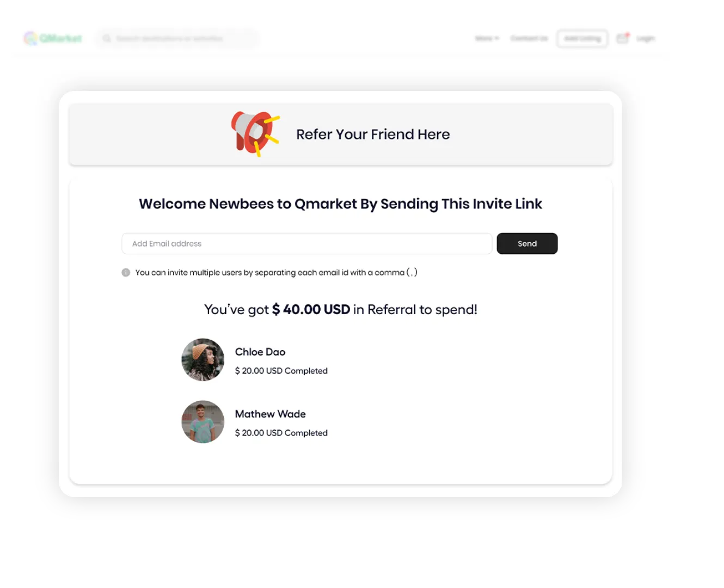Select the Mathew Wade name
The height and width of the screenshot is (588, 724).
pos(271,414)
